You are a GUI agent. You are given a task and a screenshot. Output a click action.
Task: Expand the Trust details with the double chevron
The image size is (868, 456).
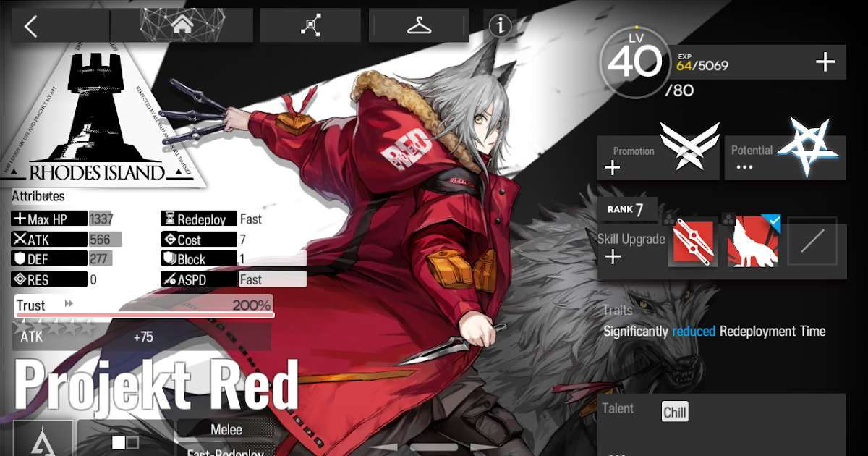67,304
